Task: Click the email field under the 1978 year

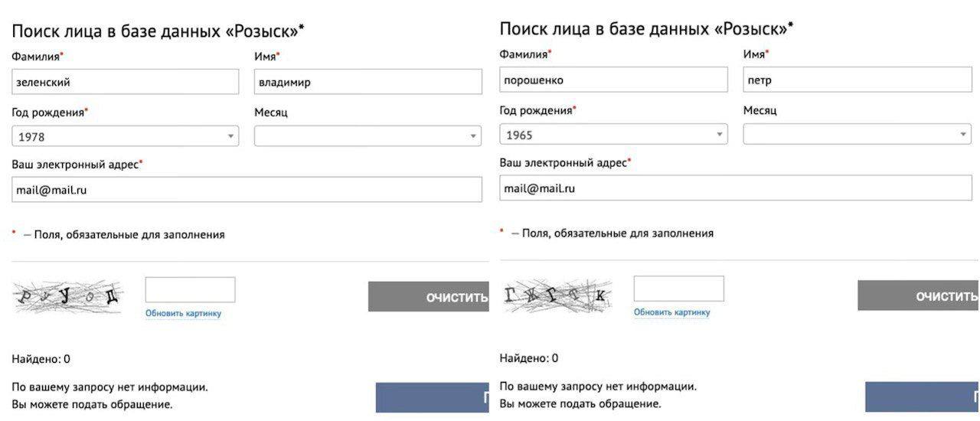Action: click(x=247, y=190)
